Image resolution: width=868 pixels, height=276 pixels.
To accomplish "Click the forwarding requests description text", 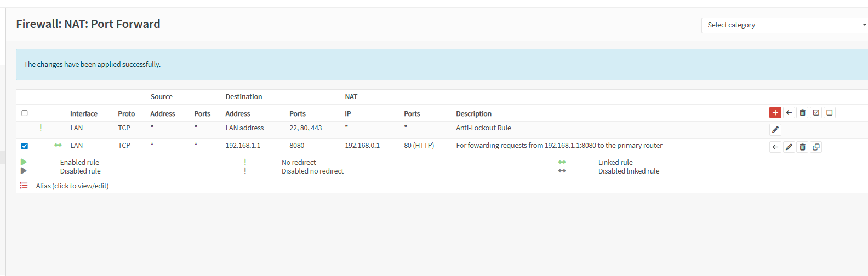I will (559, 146).
